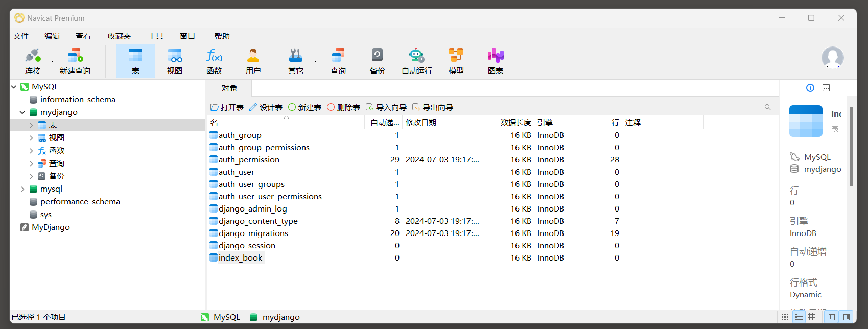Expand the 函数 functions tree node
Image resolution: width=868 pixels, height=329 pixels.
point(31,151)
